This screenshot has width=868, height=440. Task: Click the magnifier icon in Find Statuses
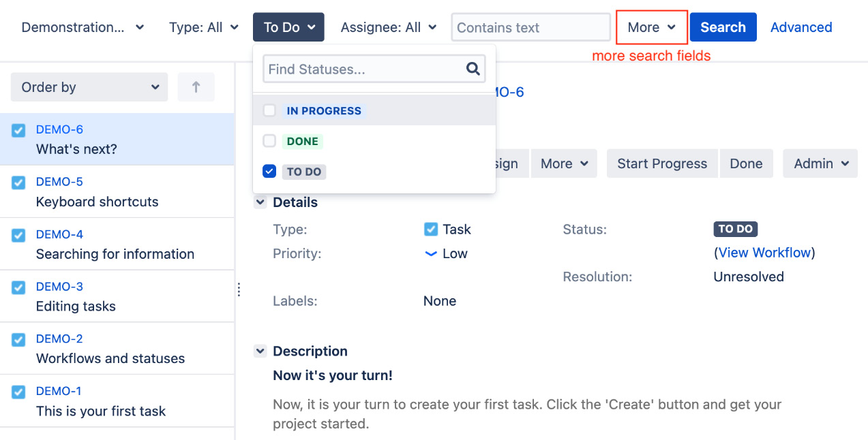[473, 69]
